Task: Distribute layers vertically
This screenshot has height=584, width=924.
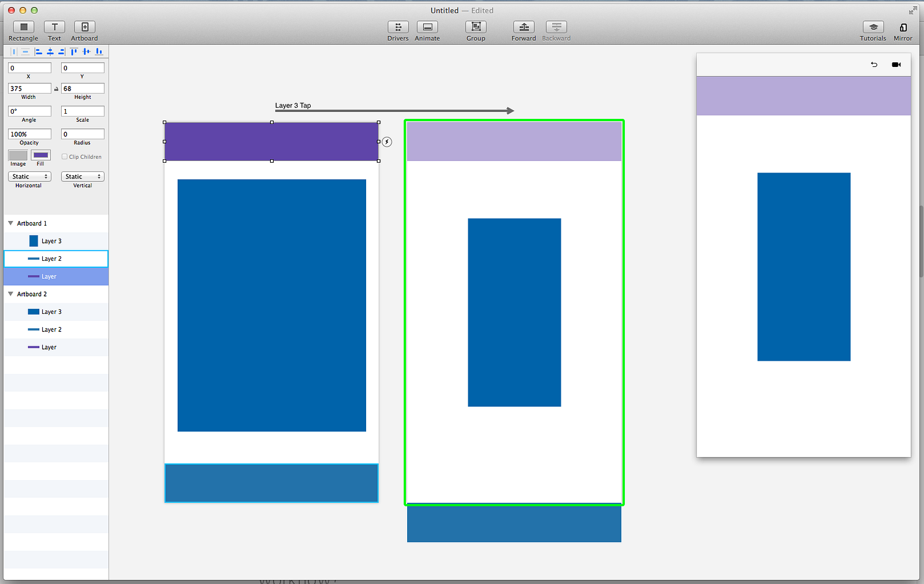Action: [25, 51]
